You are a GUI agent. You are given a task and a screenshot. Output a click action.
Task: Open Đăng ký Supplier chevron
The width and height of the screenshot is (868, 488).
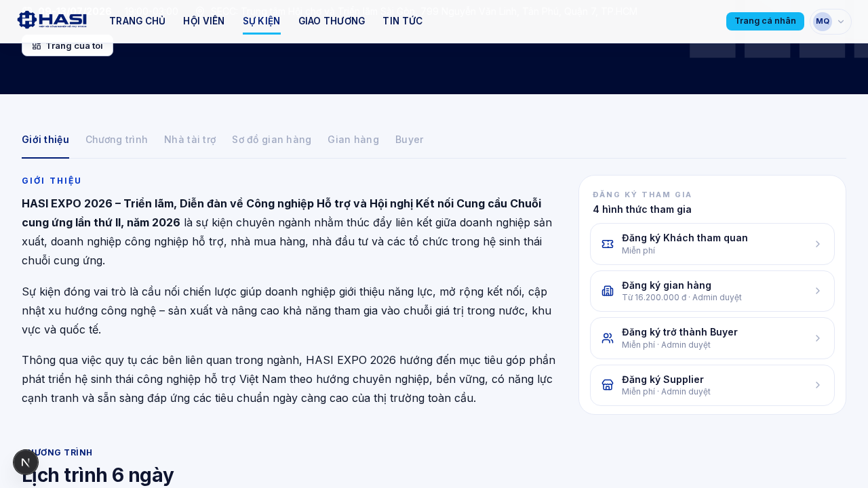click(x=818, y=385)
